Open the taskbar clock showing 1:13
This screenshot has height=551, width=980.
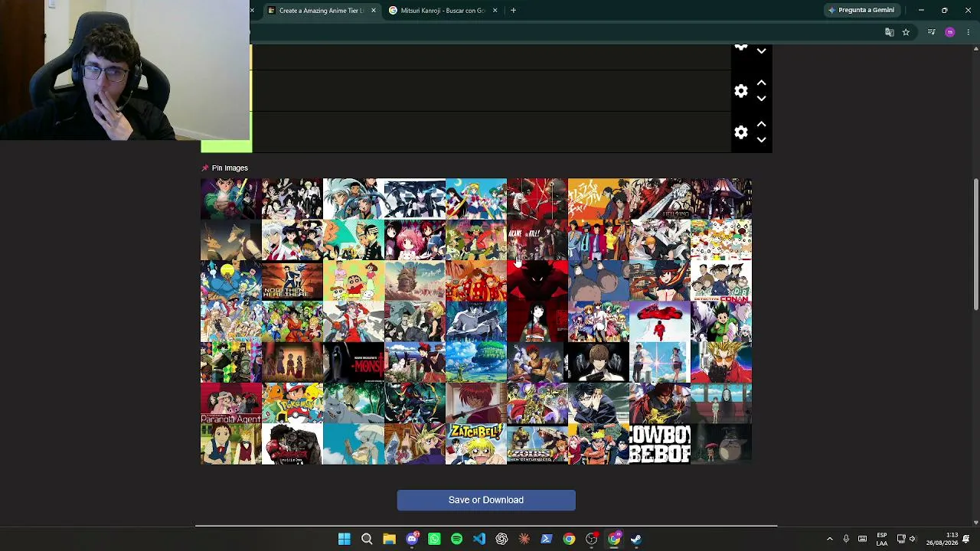click(942, 539)
